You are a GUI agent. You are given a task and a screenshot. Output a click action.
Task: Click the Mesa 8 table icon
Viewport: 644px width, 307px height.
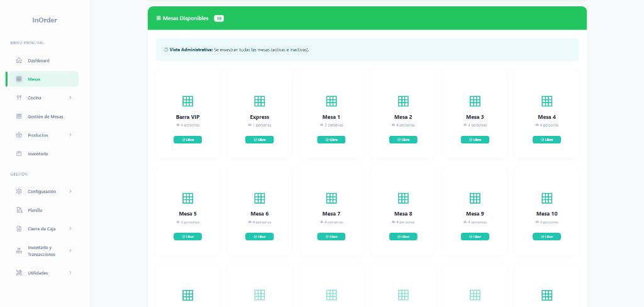pos(403,198)
